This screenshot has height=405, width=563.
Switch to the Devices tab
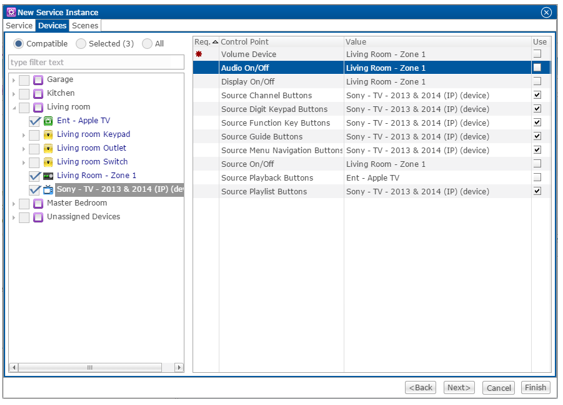click(x=52, y=25)
